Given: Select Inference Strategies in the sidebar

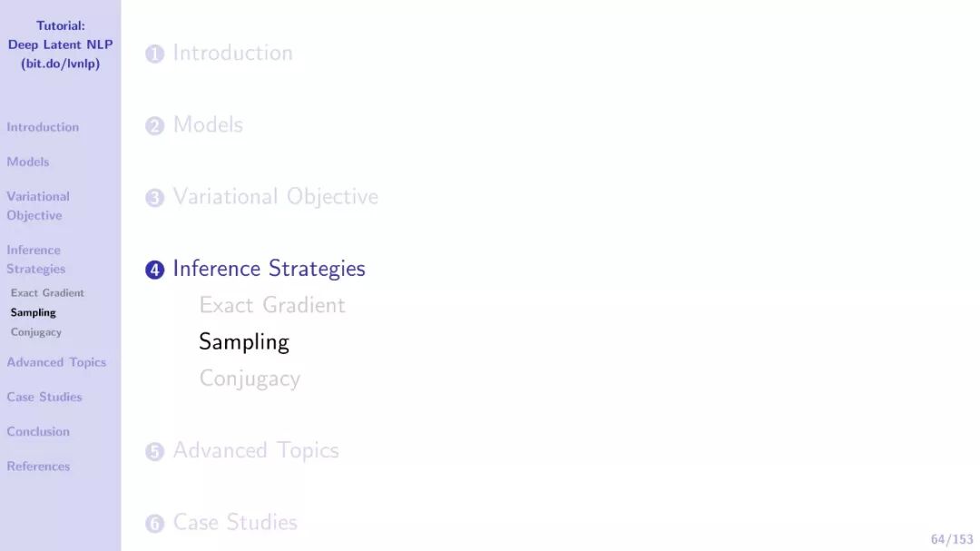Looking at the screenshot, I should 36,259.
